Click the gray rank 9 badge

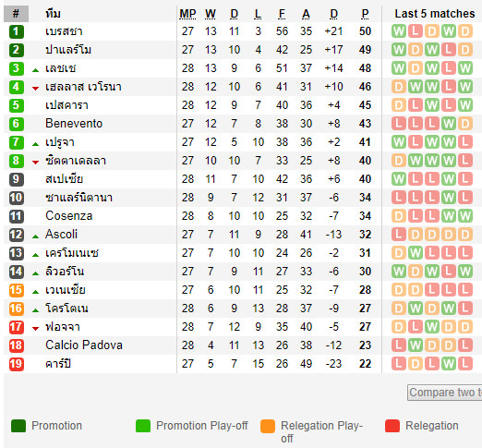click(x=17, y=179)
